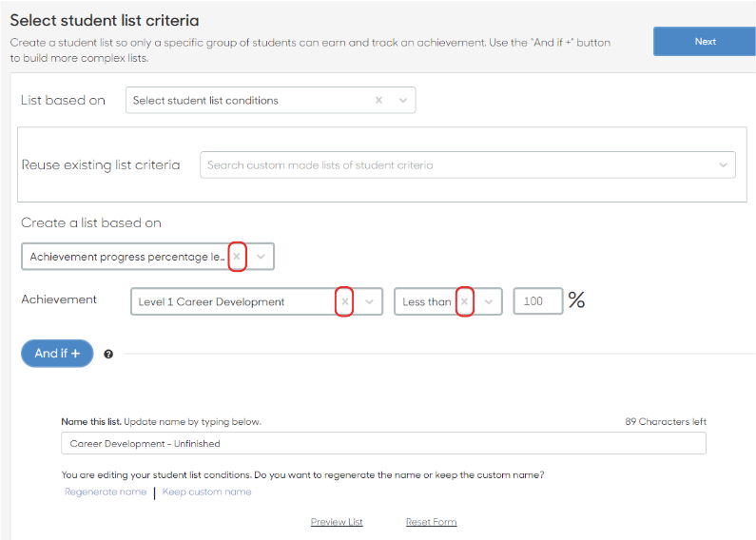This screenshot has height=540, width=756.
Task: Open the Preview List link
Action: 337,522
